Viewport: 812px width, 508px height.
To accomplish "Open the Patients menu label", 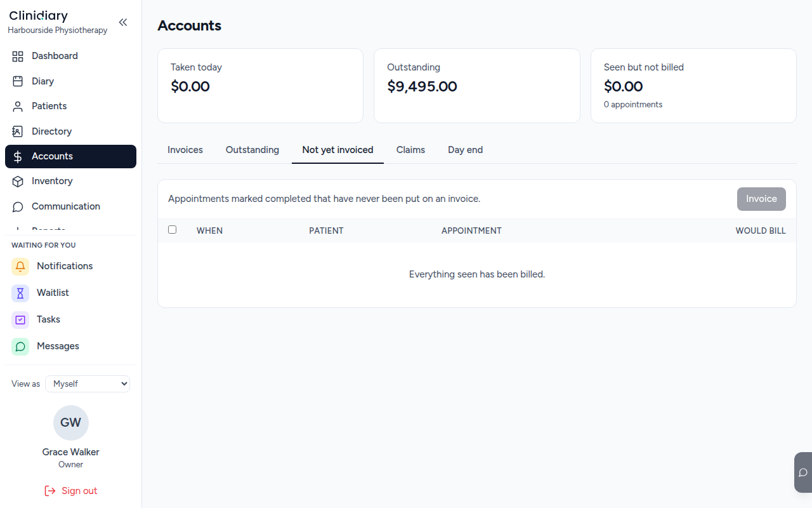I will click(49, 106).
